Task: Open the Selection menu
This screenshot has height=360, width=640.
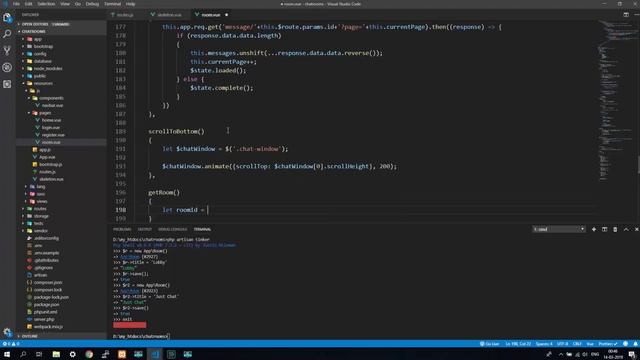Action: point(46,4)
